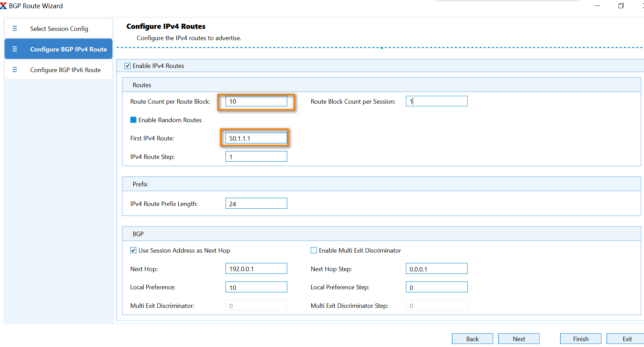Click the Route Count per Route Block field
This screenshot has height=347, width=644.
coord(256,101)
